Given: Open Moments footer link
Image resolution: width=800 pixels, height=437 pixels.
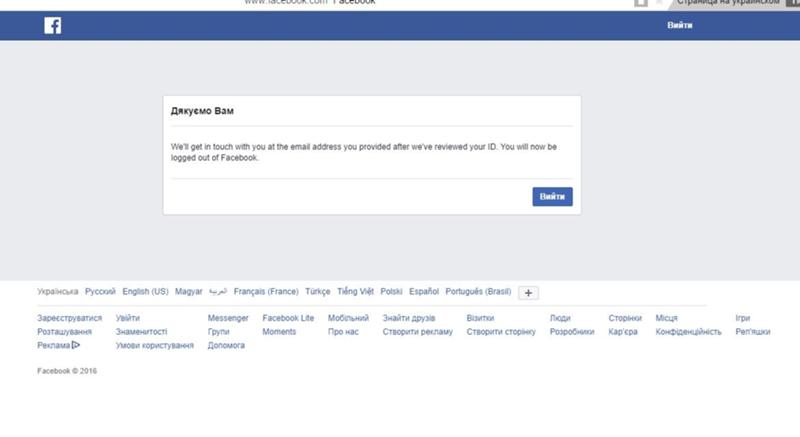Looking at the screenshot, I should click(279, 332).
